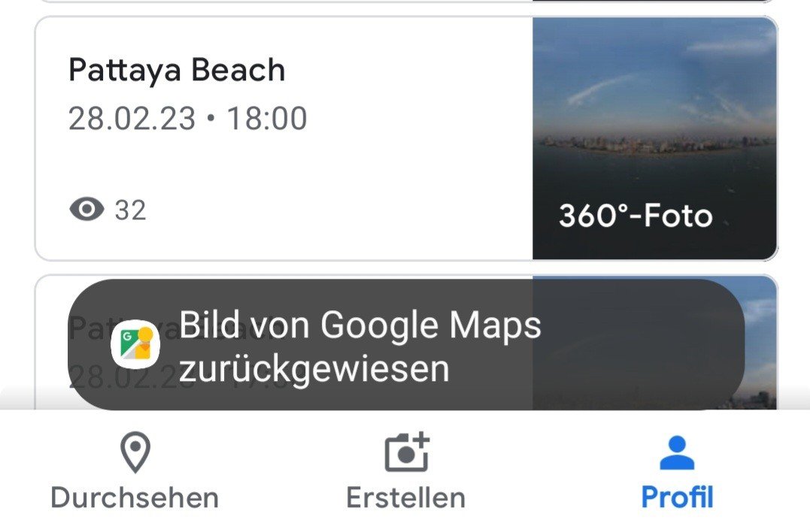
Task: Open the second card's sky panorama thumbnail
Action: [654, 343]
